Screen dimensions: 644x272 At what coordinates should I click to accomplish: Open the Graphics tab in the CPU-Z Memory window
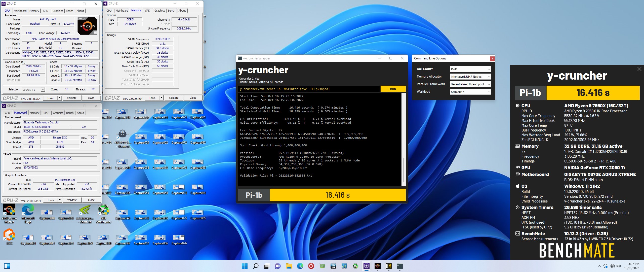coord(160,11)
